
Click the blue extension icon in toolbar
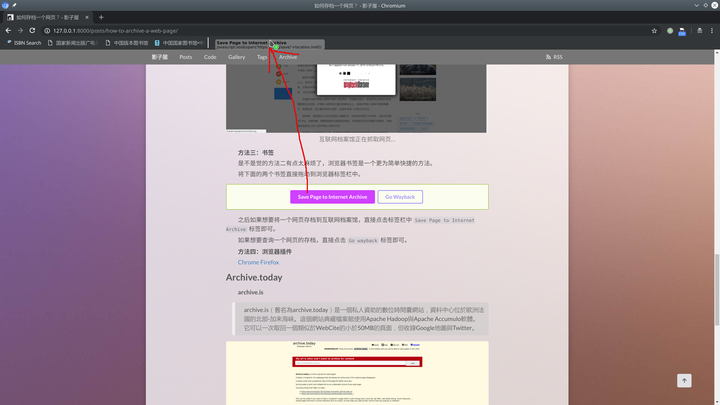coord(683,30)
